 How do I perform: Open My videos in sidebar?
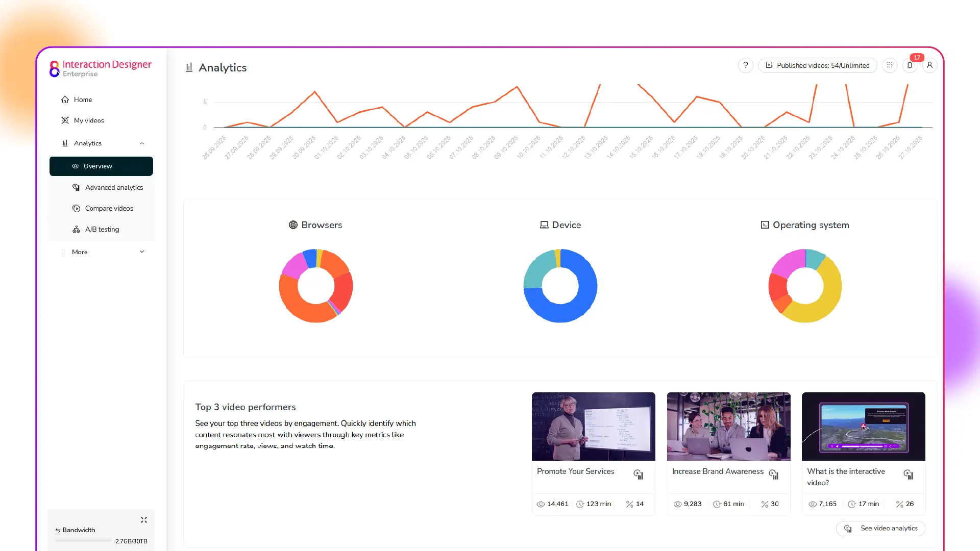click(x=89, y=120)
